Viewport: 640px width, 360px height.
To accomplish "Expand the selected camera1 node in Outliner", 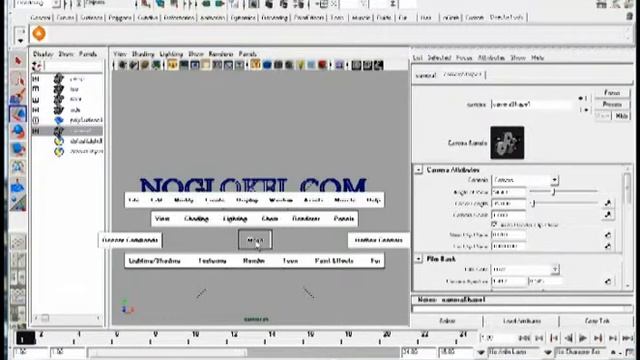I will click(36, 131).
